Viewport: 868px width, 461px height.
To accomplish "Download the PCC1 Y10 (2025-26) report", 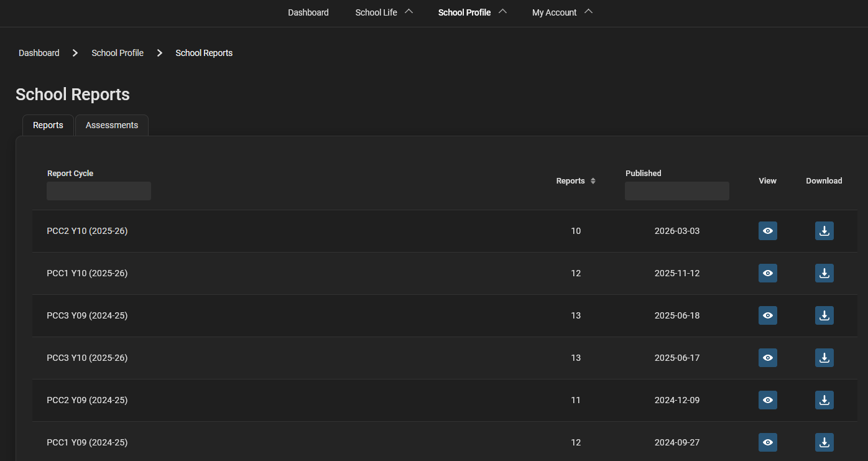I will pyautogui.click(x=824, y=273).
